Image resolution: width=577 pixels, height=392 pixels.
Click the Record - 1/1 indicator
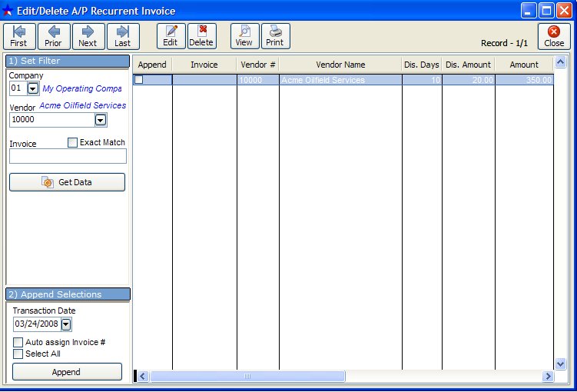[x=504, y=43]
